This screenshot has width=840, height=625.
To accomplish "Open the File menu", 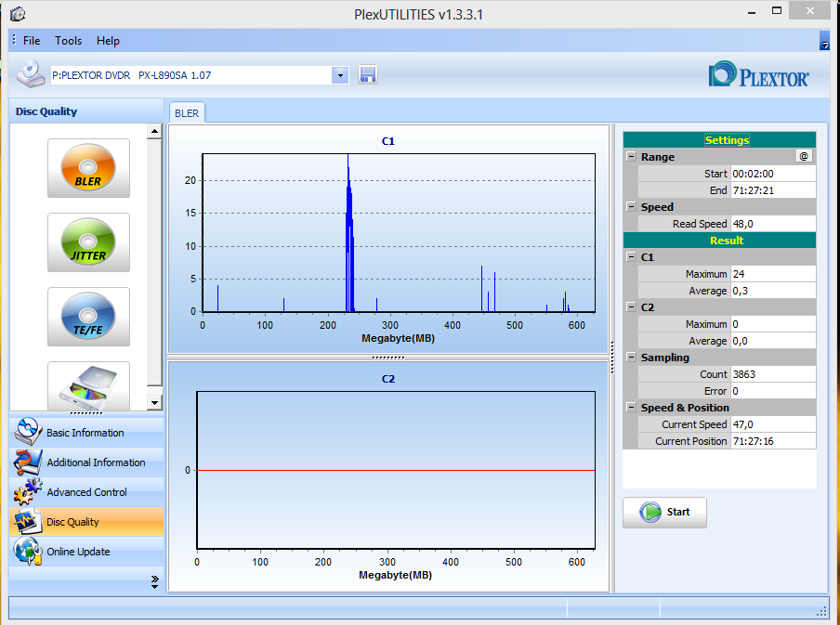I will coord(32,41).
